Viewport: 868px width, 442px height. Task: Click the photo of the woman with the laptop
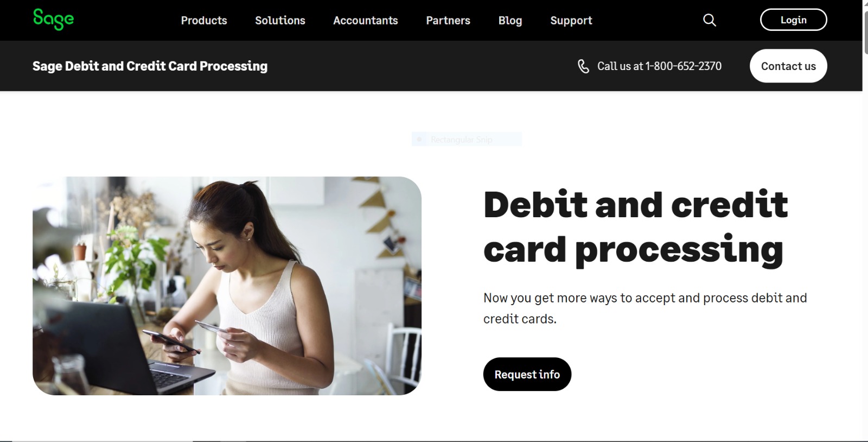click(227, 286)
